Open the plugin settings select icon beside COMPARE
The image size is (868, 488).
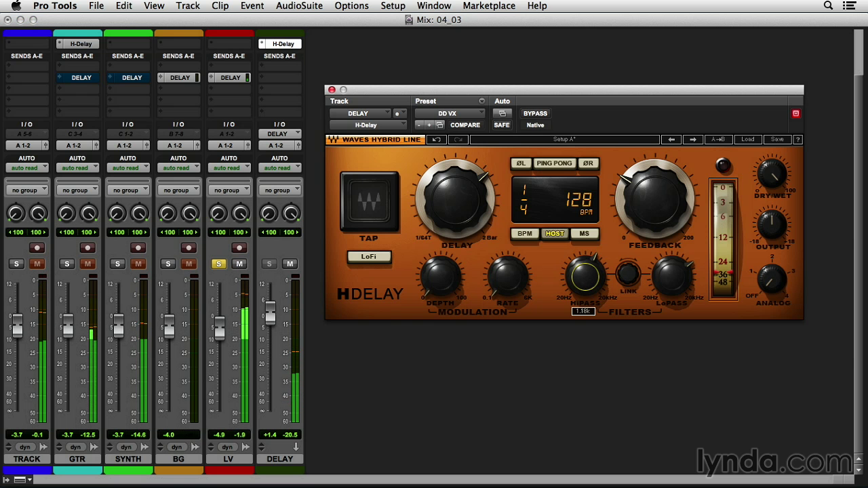(439, 125)
